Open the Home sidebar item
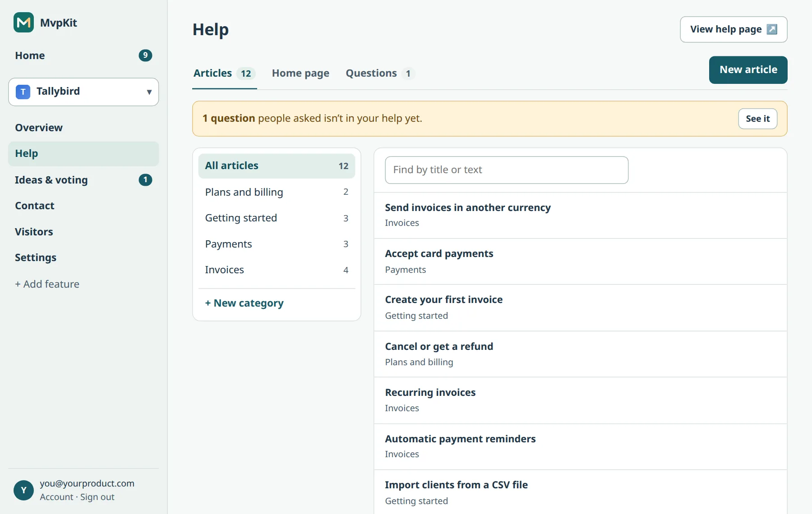812x514 pixels. tap(83, 55)
